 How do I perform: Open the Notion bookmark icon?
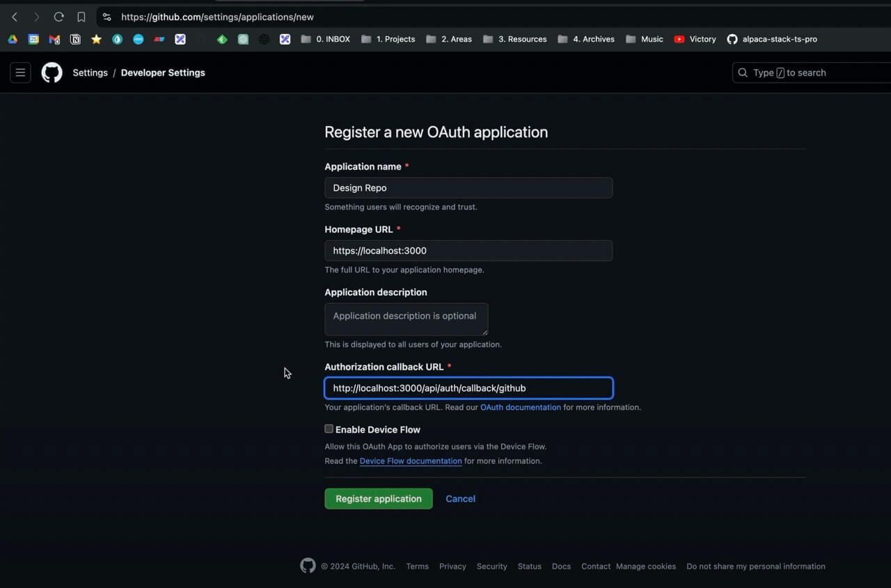pos(75,39)
